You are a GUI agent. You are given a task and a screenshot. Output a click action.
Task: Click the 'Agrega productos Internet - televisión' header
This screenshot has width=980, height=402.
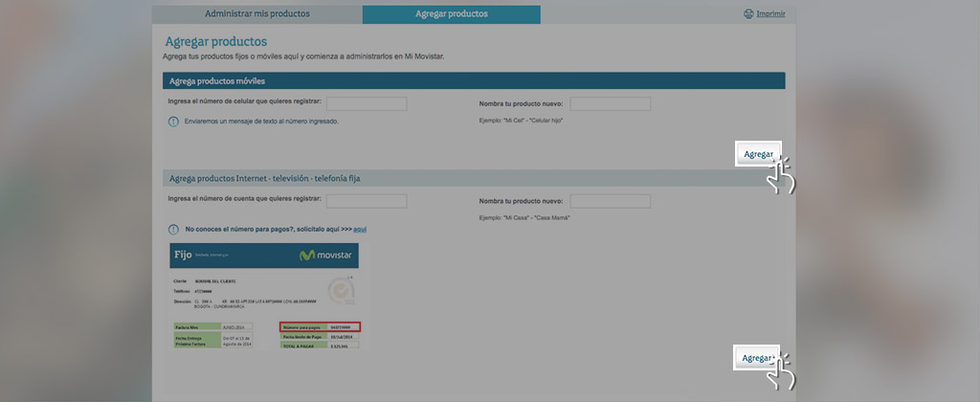474,178
